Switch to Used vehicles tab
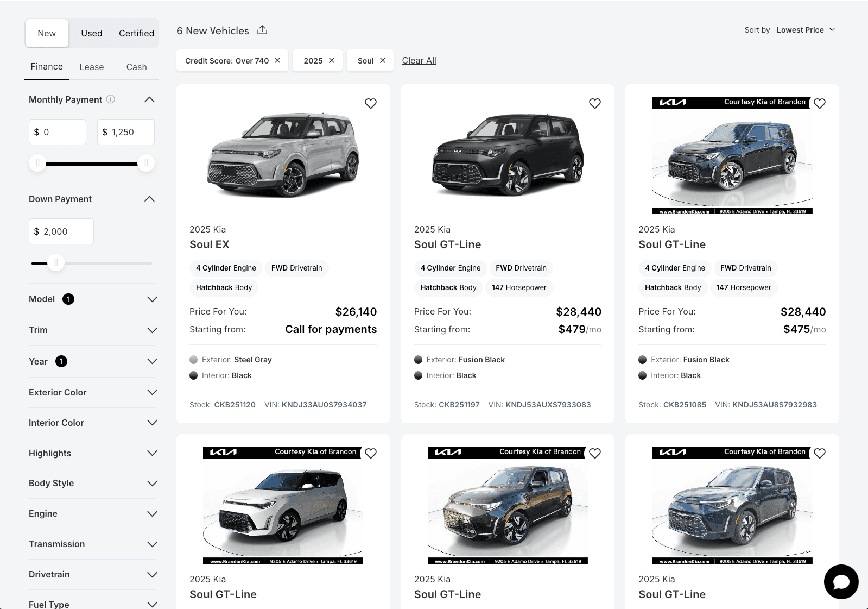 pyautogui.click(x=92, y=33)
